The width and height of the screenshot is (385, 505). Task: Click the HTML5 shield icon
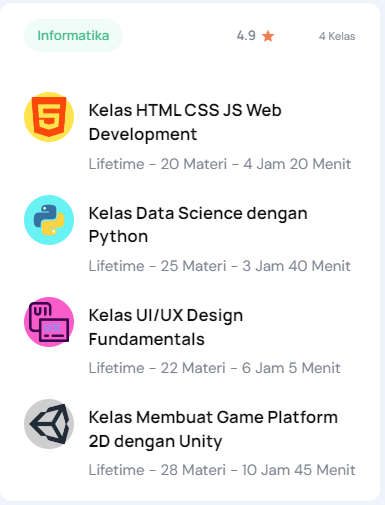(49, 117)
